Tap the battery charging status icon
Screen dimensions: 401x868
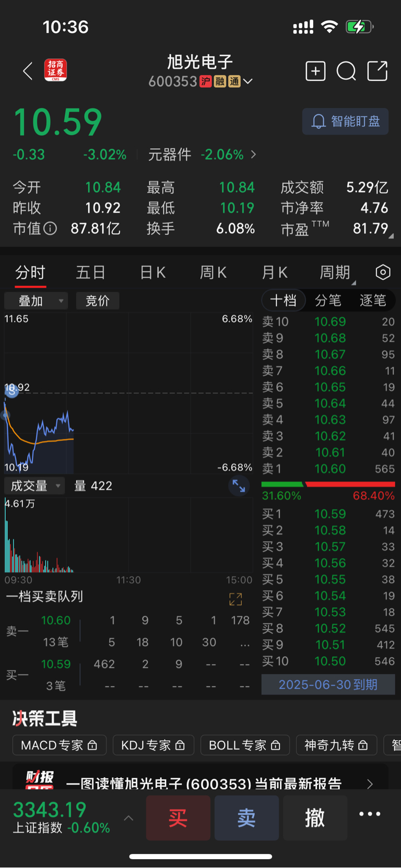pyautogui.click(x=359, y=27)
